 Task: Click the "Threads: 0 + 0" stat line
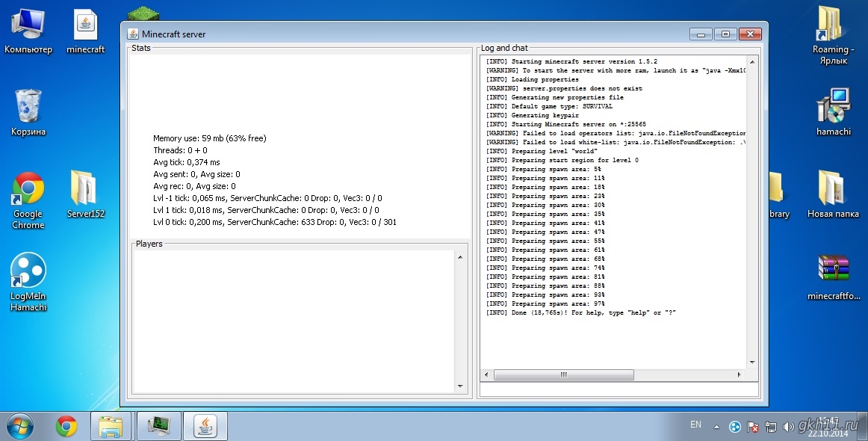tap(181, 150)
